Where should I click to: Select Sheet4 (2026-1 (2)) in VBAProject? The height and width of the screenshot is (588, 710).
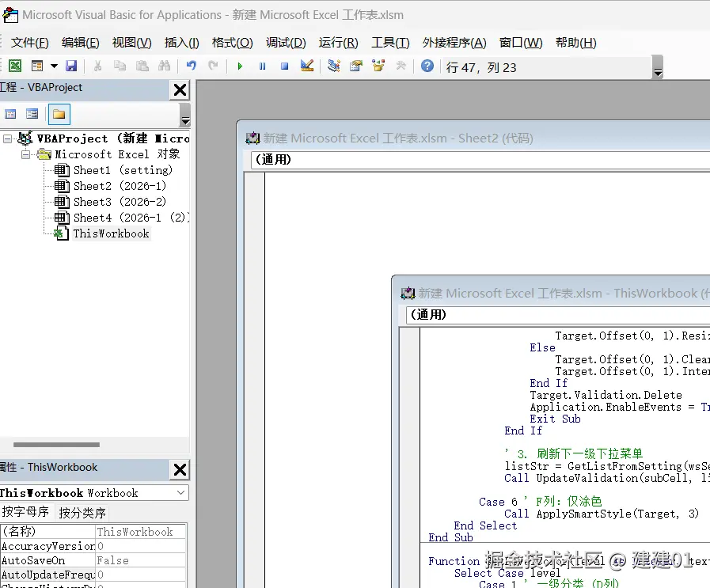(119, 218)
